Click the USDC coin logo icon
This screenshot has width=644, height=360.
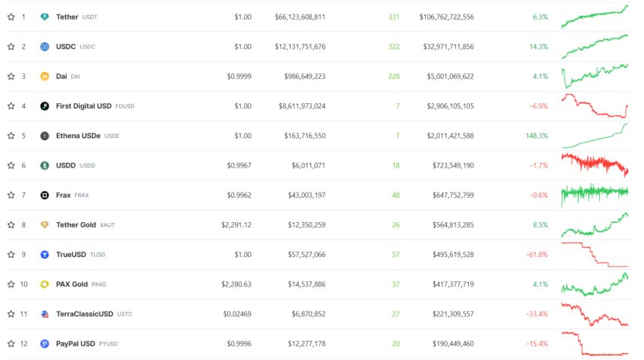45,46
